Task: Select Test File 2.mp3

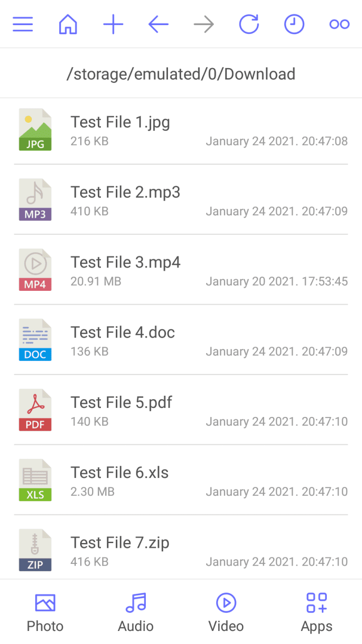Action: [x=125, y=192]
